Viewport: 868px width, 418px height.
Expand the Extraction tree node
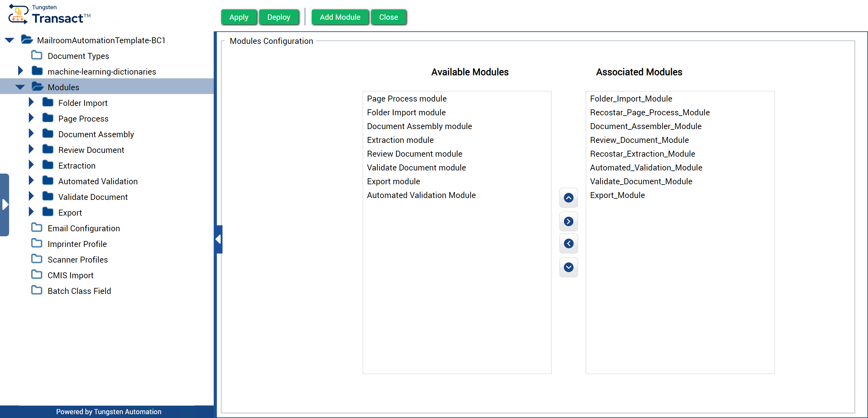[31, 165]
